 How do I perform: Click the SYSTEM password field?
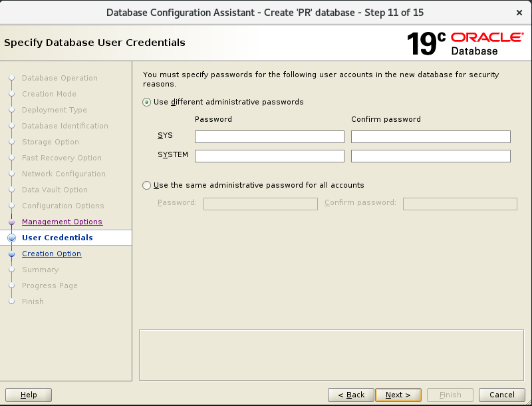pos(269,156)
